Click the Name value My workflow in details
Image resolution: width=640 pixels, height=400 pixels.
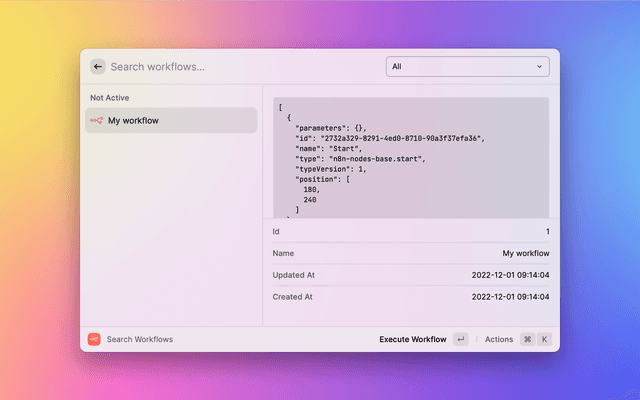point(525,254)
